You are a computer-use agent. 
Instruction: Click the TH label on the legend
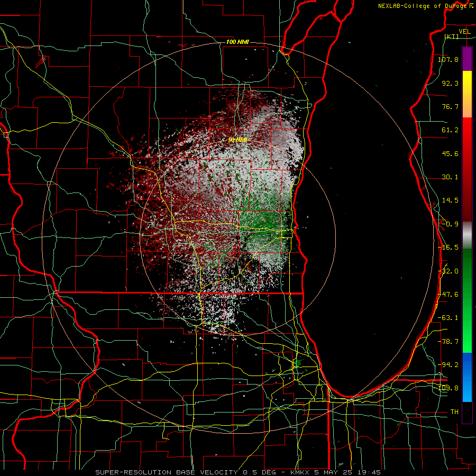click(454, 412)
